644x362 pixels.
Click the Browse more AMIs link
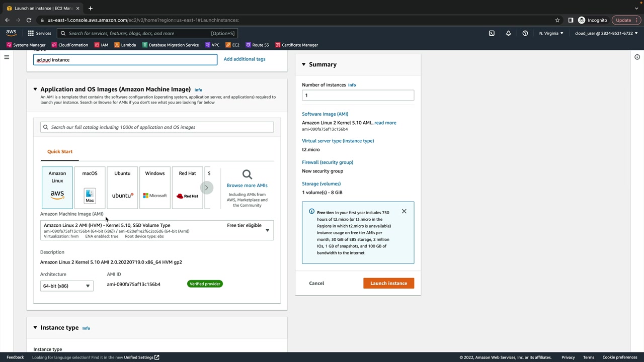click(247, 186)
